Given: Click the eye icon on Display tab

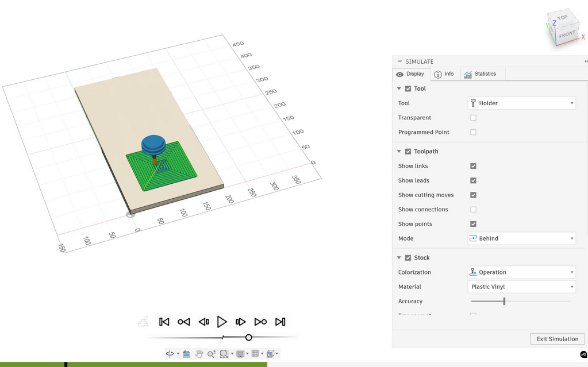Looking at the screenshot, I should coord(399,74).
